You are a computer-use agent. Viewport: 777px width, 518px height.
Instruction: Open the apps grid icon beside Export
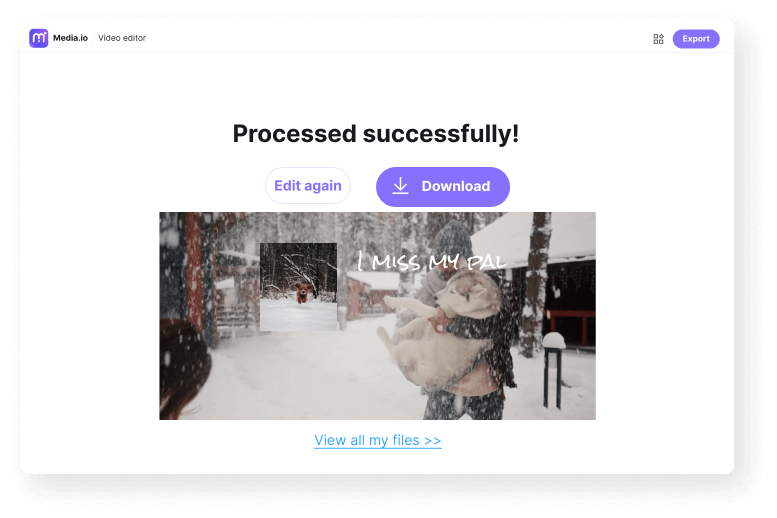click(658, 39)
